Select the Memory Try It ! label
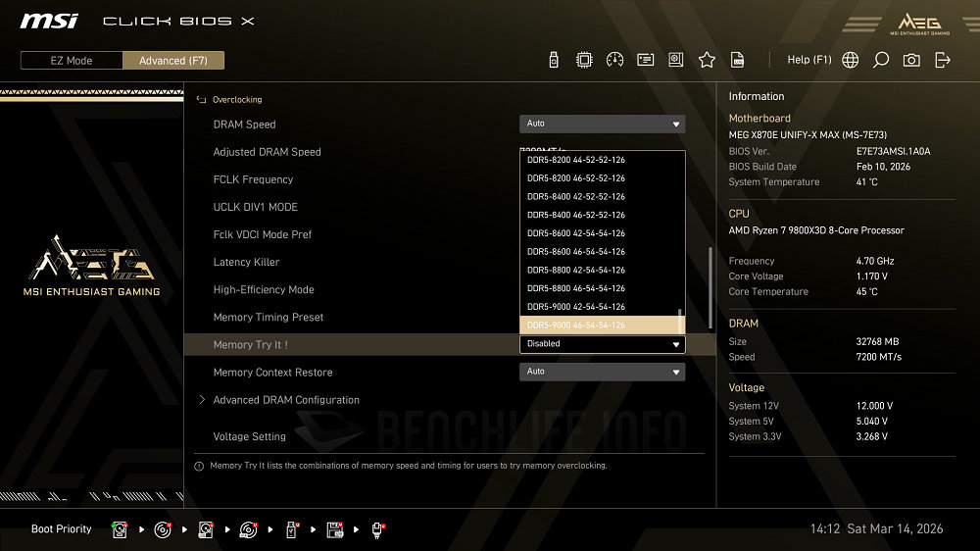Image resolution: width=980 pixels, height=551 pixels. [x=251, y=344]
